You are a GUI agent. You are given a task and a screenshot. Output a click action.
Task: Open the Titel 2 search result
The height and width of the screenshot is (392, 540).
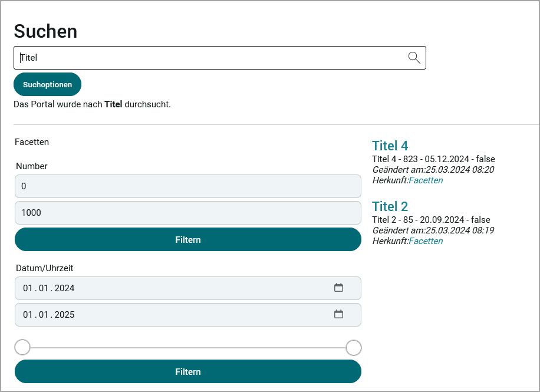(390, 206)
